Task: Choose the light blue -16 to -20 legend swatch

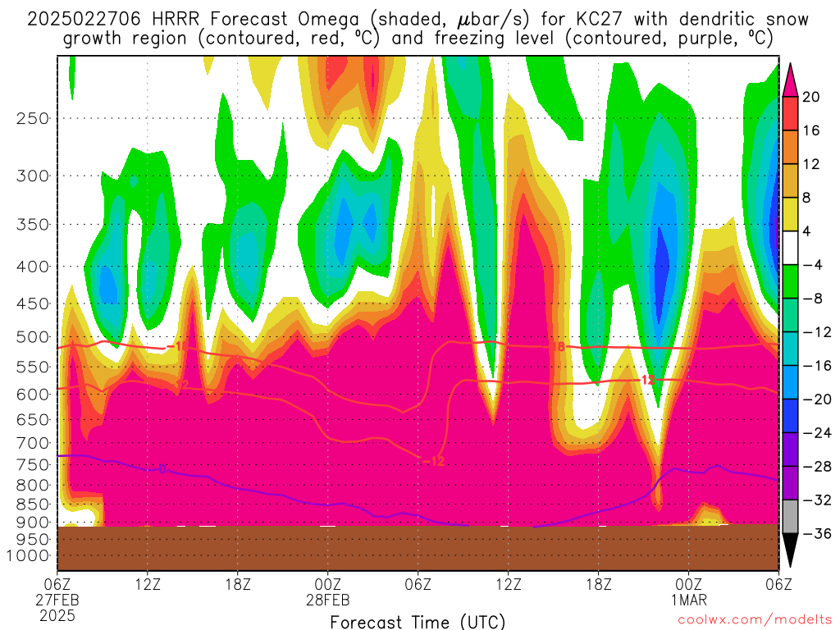Action: coord(790,382)
